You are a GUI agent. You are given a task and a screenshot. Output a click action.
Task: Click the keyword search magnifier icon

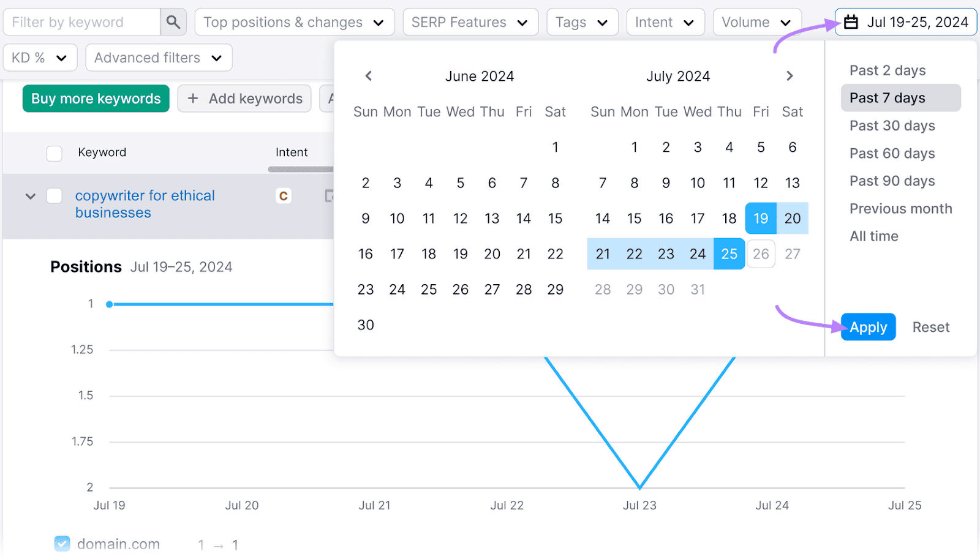[x=173, y=21]
